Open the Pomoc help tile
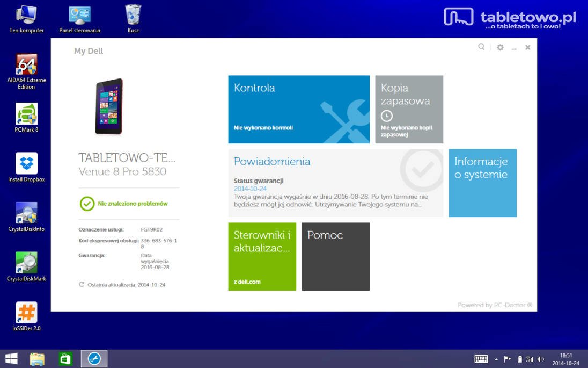This screenshot has width=588, height=368. click(336, 256)
